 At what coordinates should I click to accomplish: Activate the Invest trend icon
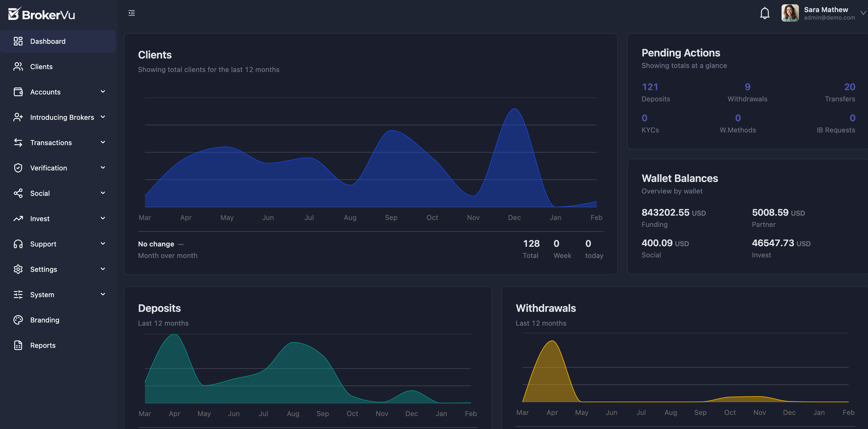pyautogui.click(x=18, y=218)
